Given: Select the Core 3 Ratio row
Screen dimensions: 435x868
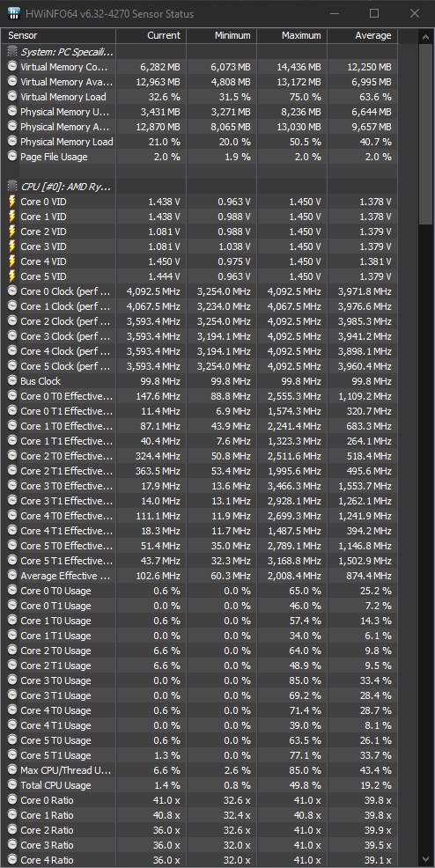Looking at the screenshot, I should pos(201,845).
